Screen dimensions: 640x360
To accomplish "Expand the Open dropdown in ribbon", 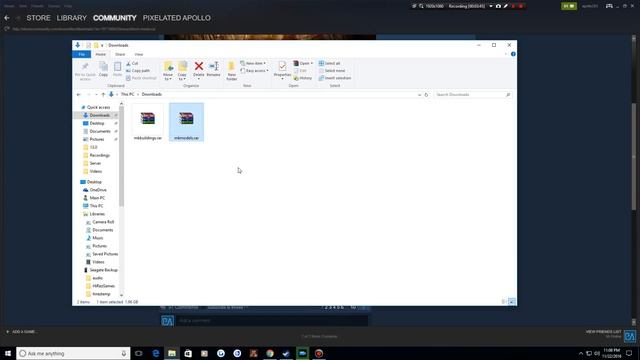I will 303,63.
